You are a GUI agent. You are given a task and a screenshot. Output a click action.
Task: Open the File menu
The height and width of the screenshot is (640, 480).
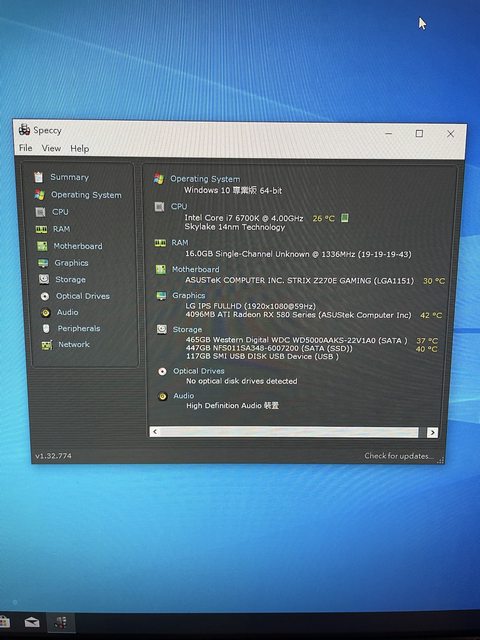point(25,148)
